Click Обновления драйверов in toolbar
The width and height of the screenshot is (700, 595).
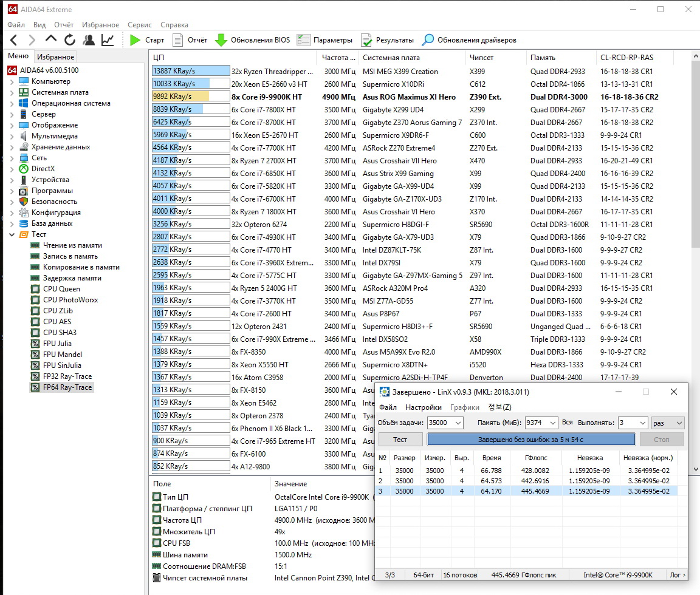(469, 40)
